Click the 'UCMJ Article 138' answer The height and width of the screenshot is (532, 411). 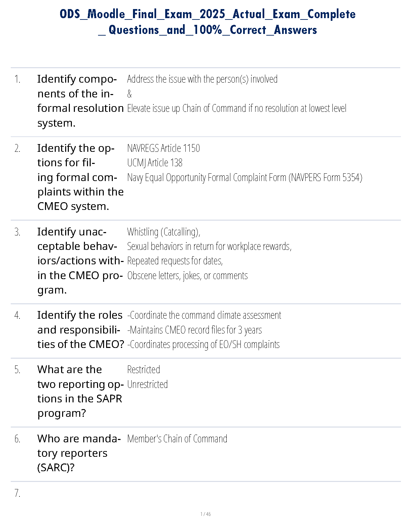click(x=154, y=163)
